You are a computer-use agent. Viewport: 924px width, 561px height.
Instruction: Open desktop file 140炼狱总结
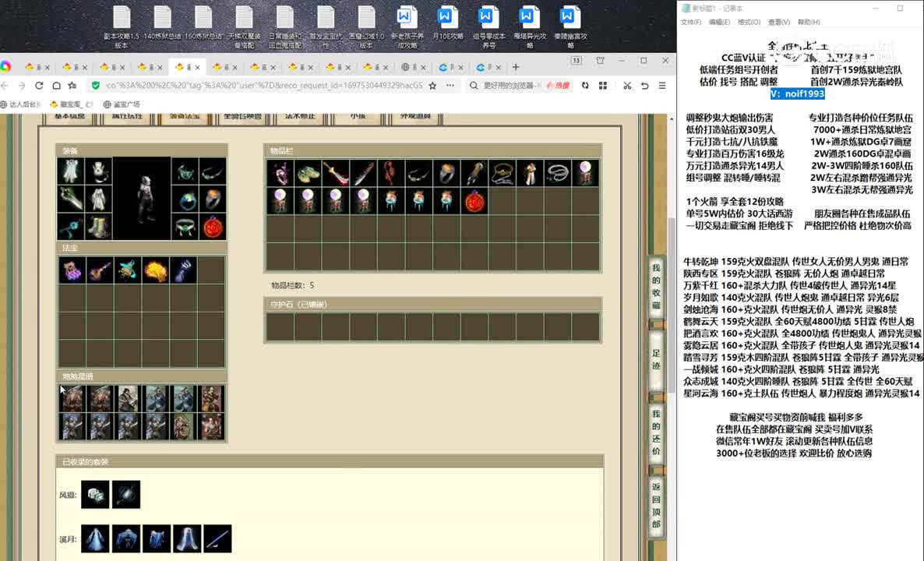click(162, 23)
